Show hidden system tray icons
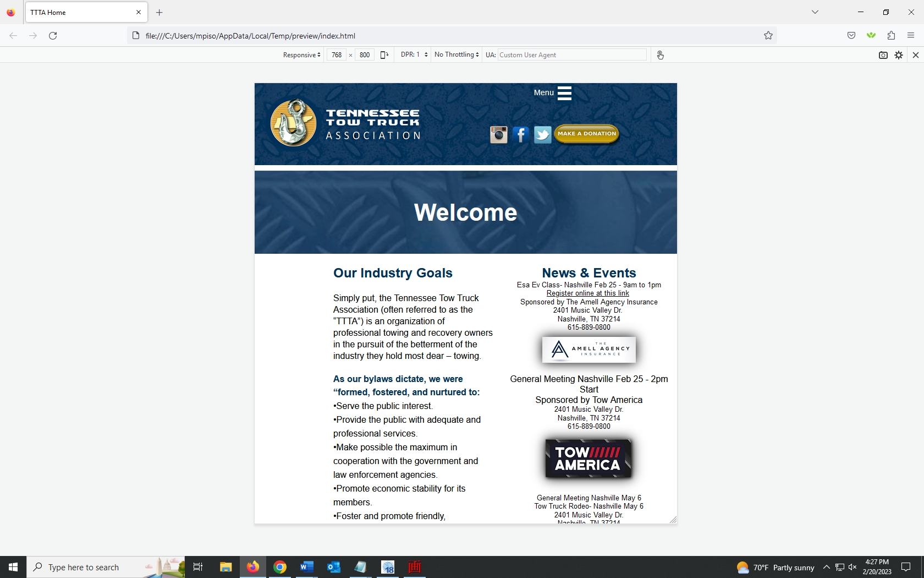This screenshot has width=924, height=578. tap(826, 567)
